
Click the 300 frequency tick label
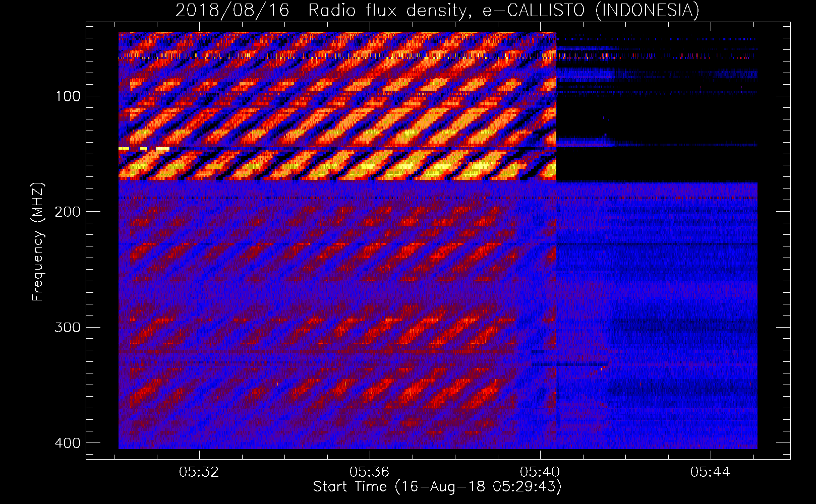point(68,327)
